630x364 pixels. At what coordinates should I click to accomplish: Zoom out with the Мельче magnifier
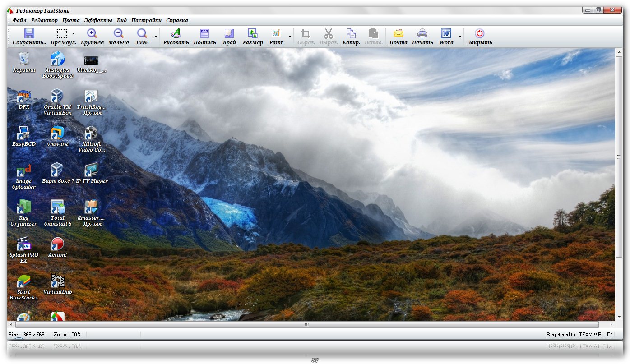[x=118, y=34]
